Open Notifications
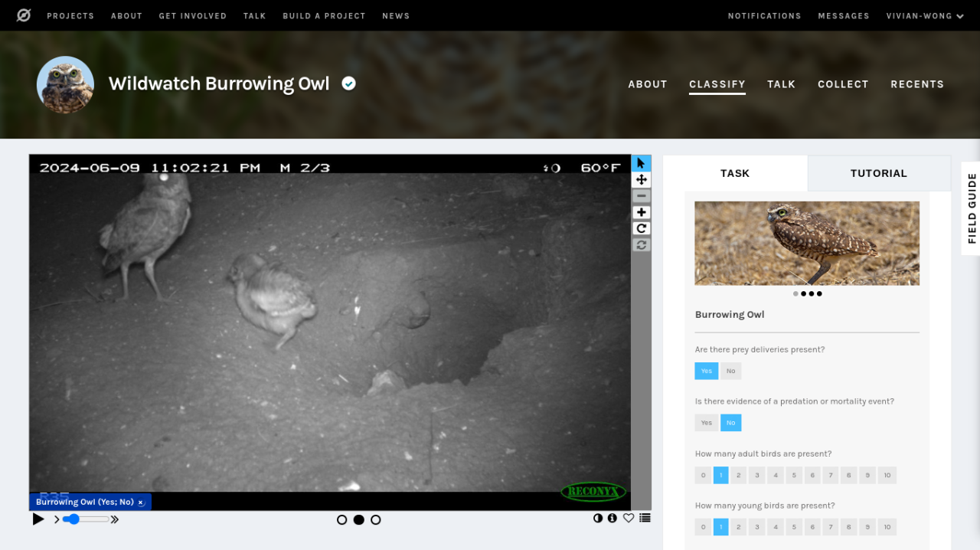 pos(764,15)
